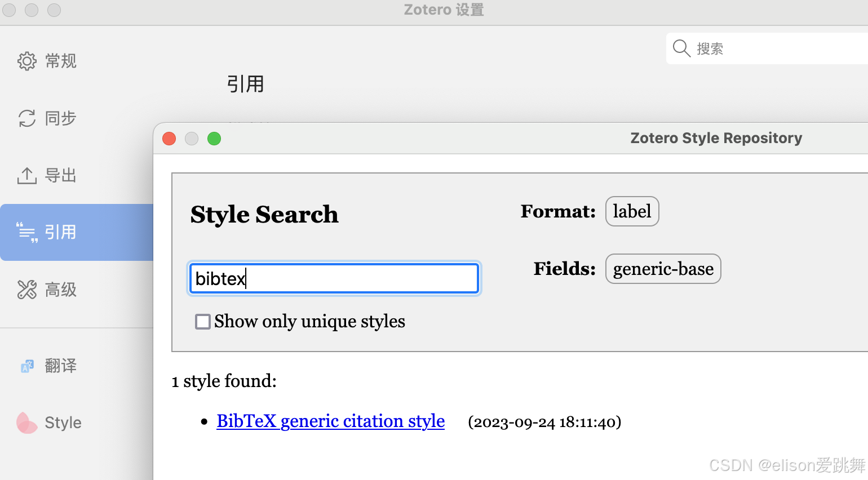Click the pink Style plugin icon

pos(26,423)
